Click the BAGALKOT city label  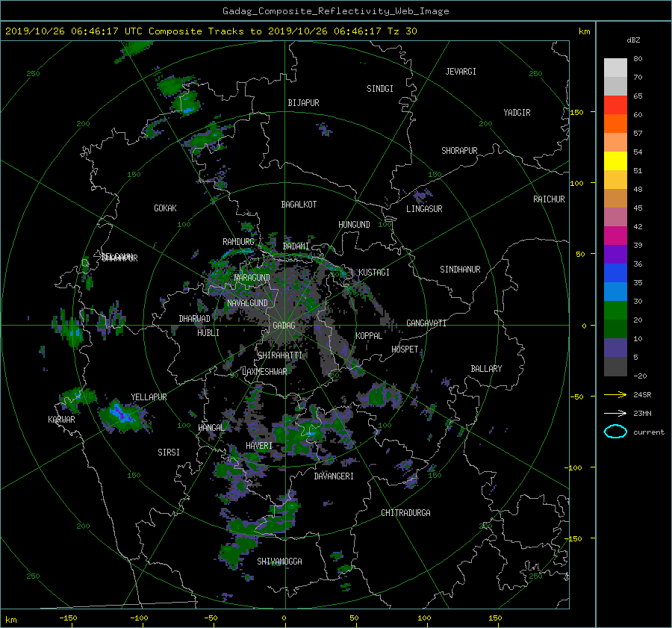299,205
